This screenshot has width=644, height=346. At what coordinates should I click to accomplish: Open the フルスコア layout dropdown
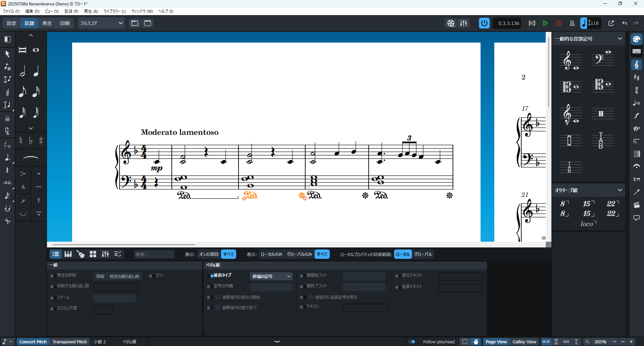[x=101, y=23]
